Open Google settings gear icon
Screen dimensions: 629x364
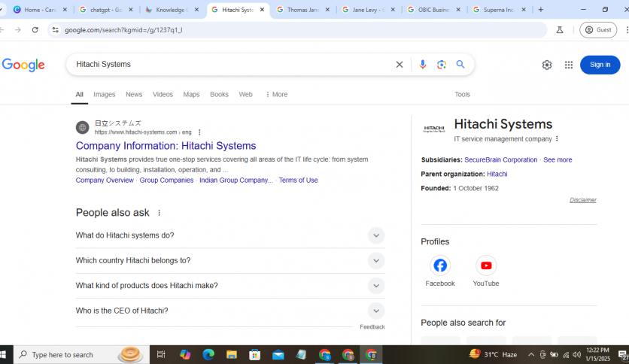547,65
